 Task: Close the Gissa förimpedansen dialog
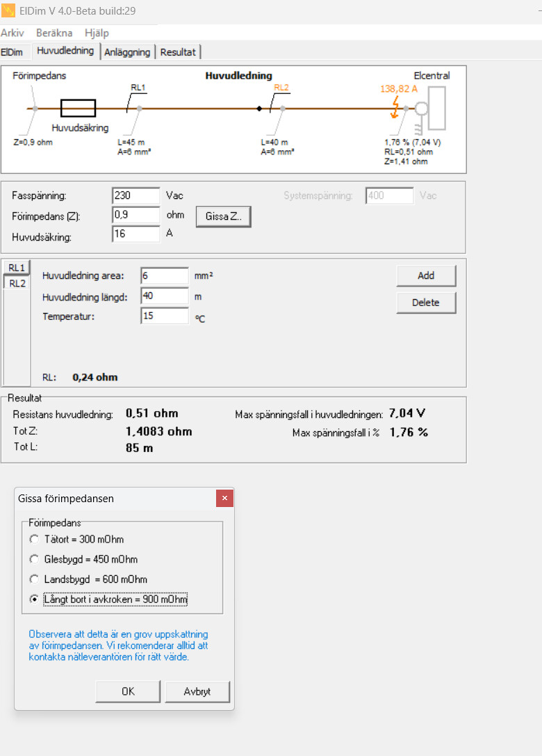click(x=224, y=498)
